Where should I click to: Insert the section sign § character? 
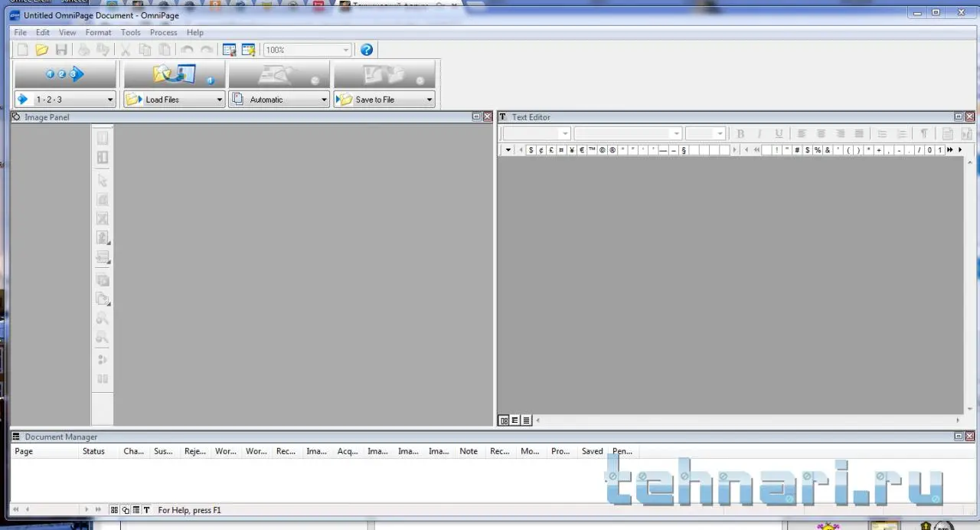684,150
